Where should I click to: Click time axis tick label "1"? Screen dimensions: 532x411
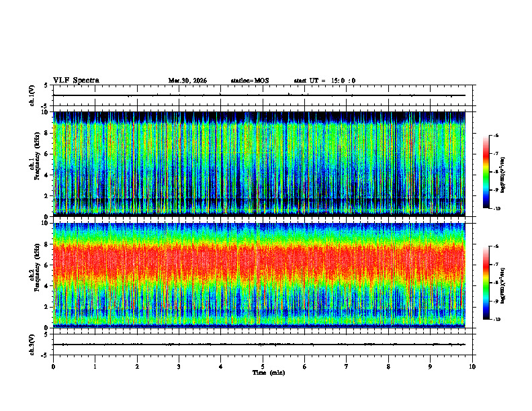pos(95,367)
